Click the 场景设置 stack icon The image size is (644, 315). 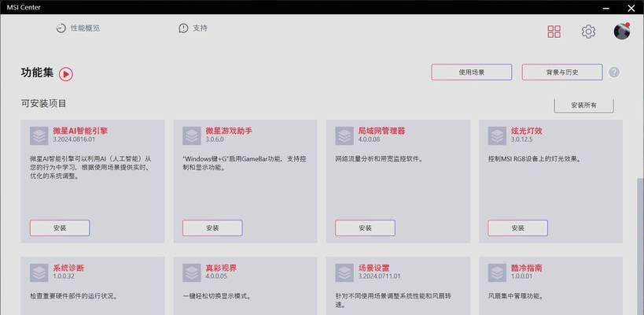[x=344, y=272]
